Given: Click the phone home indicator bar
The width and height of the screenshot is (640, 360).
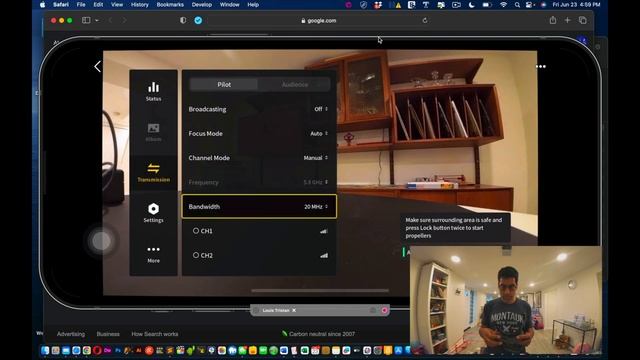Looking at the screenshot, I should coord(320,291).
